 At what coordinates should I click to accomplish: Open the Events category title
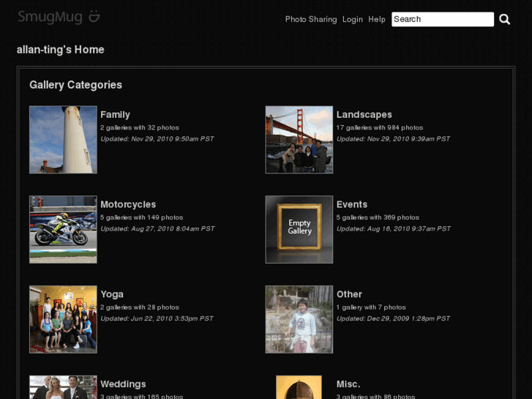pos(352,204)
